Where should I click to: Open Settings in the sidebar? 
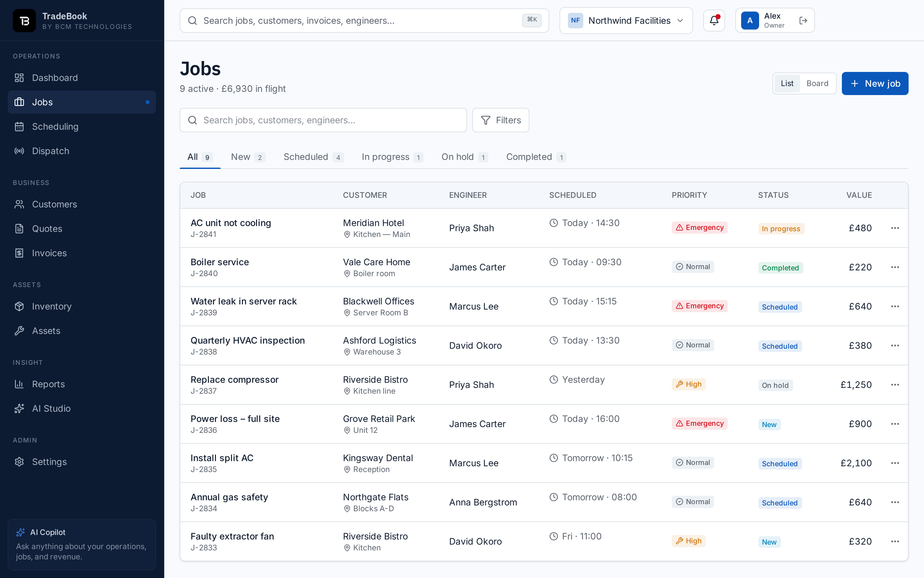point(82,462)
